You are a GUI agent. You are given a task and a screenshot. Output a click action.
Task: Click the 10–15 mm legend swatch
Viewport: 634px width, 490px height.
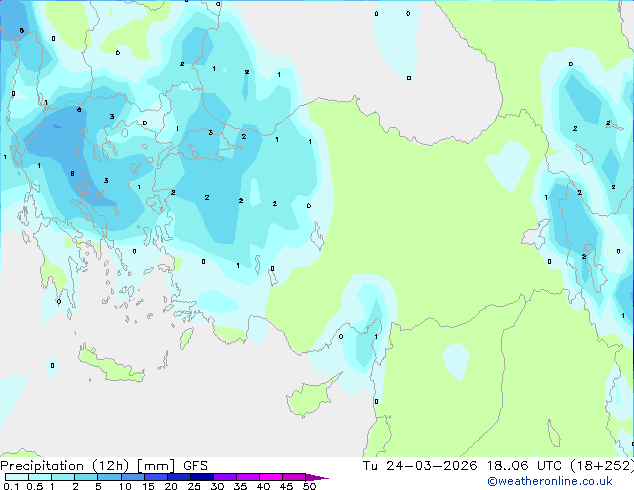(x=133, y=477)
